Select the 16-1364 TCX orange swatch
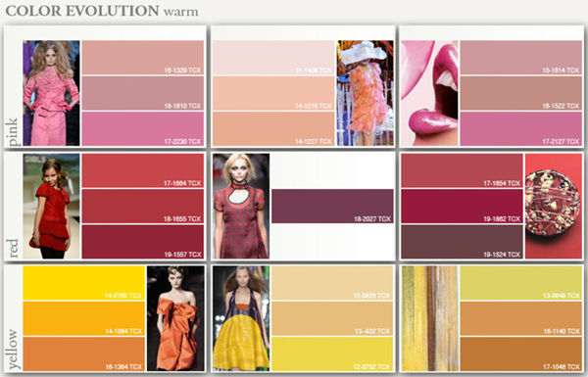Screen dimensions: 588x377 pos(84,354)
